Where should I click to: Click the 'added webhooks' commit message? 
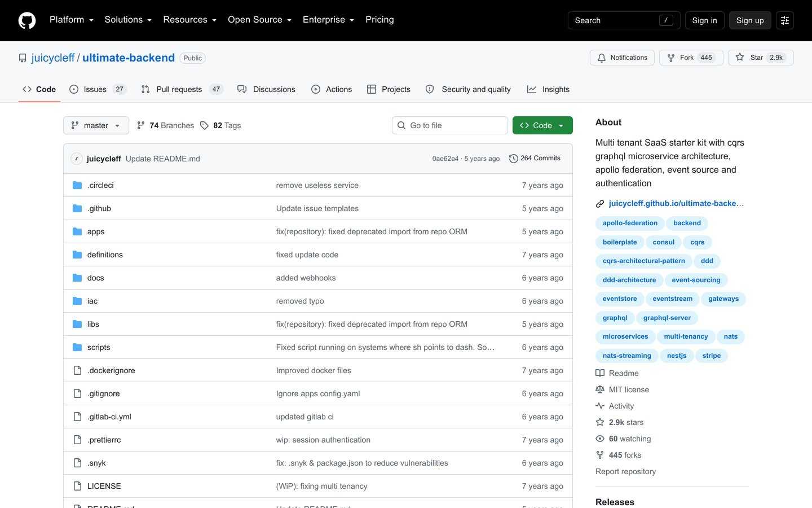tap(306, 278)
